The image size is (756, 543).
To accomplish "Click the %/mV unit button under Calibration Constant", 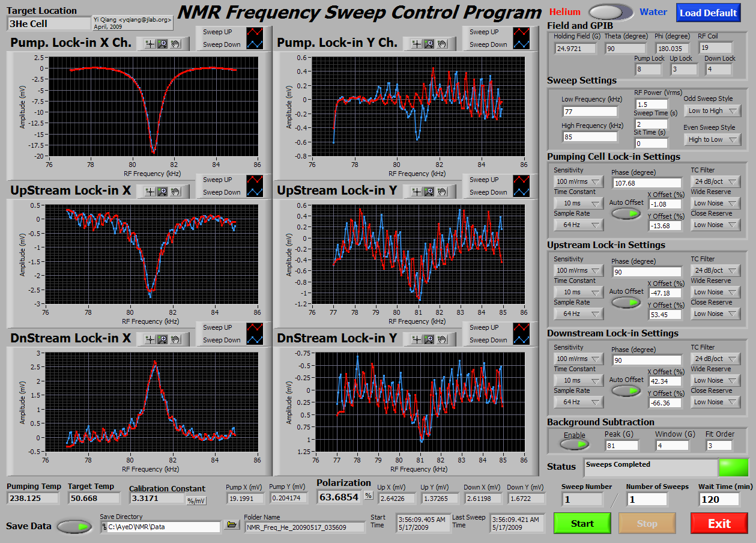I will coord(196,500).
